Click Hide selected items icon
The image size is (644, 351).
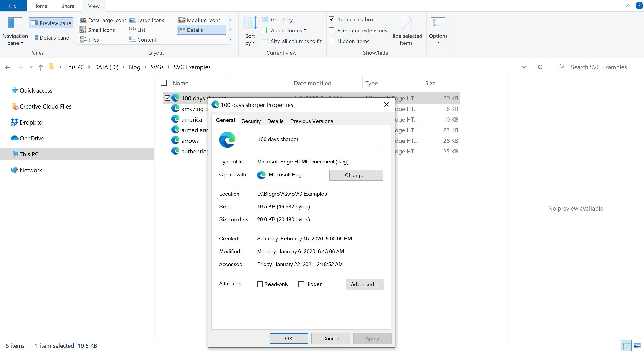406,23
